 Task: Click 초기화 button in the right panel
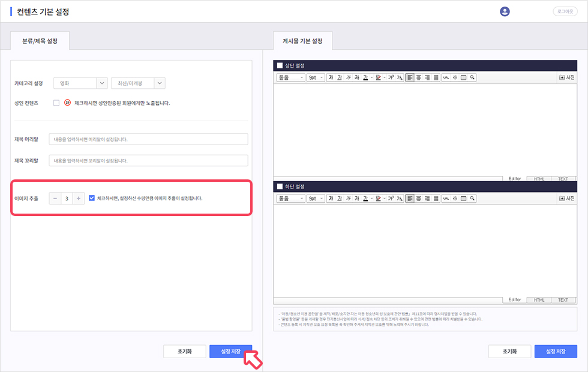pyautogui.click(x=509, y=352)
